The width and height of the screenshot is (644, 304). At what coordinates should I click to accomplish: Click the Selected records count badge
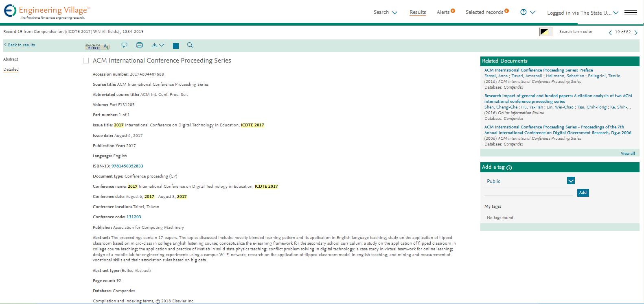[x=506, y=11]
